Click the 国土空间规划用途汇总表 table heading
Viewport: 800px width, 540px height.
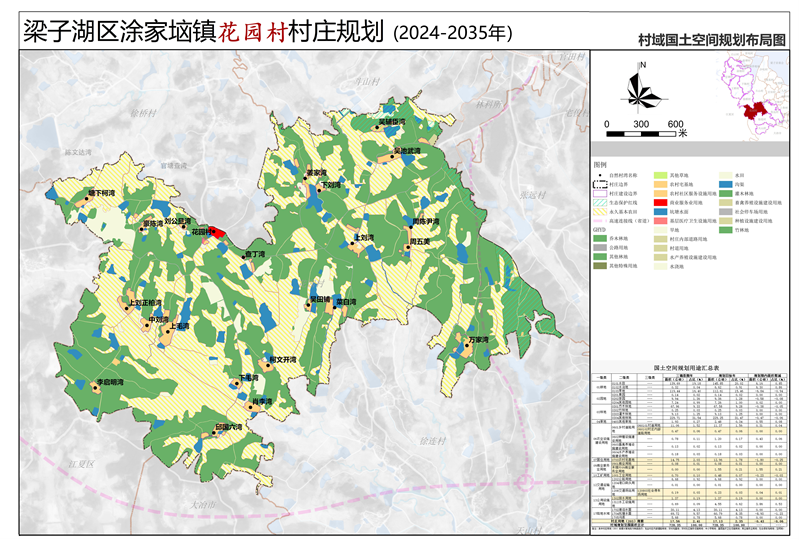685,368
